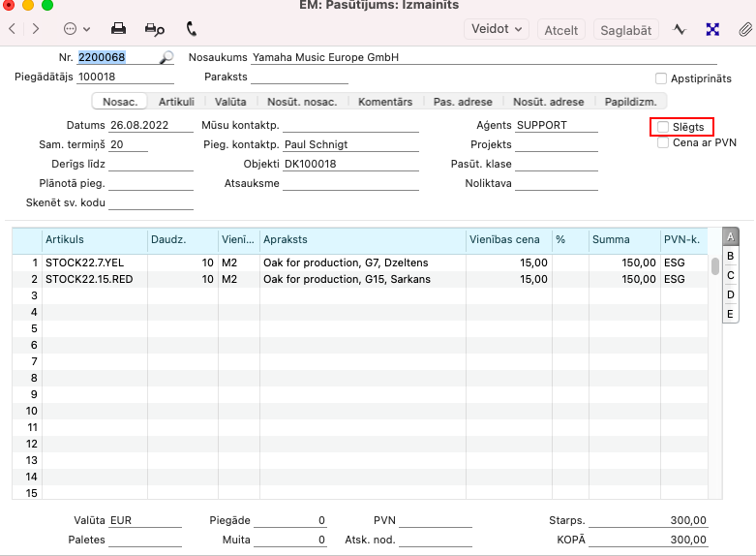
Task: Enable the Apstiprināts checkbox
Action: click(x=661, y=78)
